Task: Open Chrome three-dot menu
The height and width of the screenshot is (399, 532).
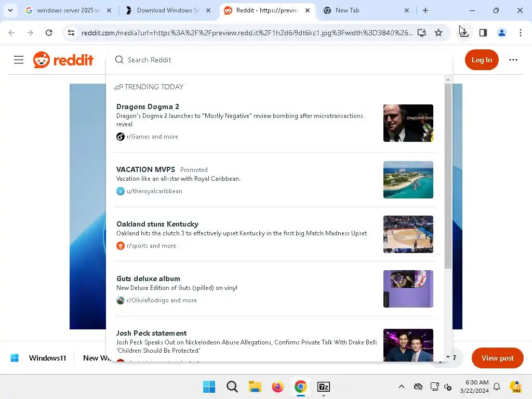Action: click(521, 33)
